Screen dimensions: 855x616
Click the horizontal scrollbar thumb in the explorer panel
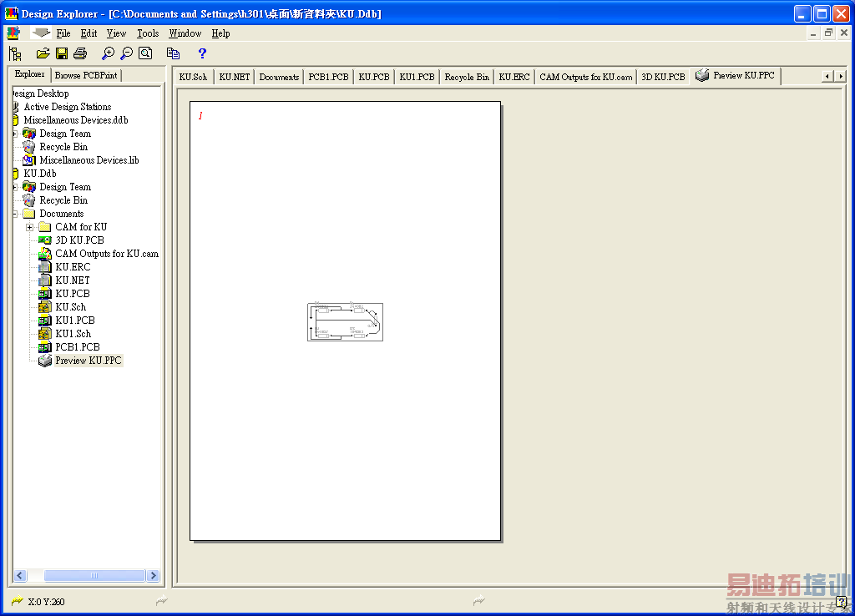tap(94, 576)
